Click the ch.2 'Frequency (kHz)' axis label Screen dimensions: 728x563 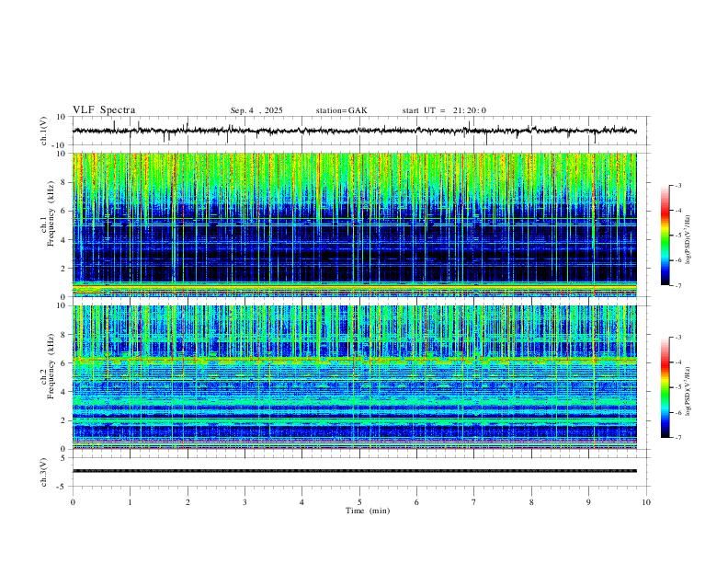(51, 365)
